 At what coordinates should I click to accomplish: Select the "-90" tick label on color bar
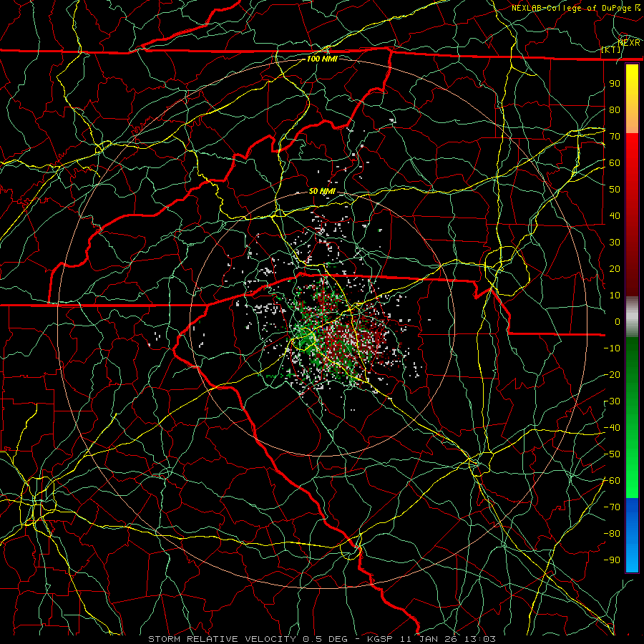tap(612, 560)
